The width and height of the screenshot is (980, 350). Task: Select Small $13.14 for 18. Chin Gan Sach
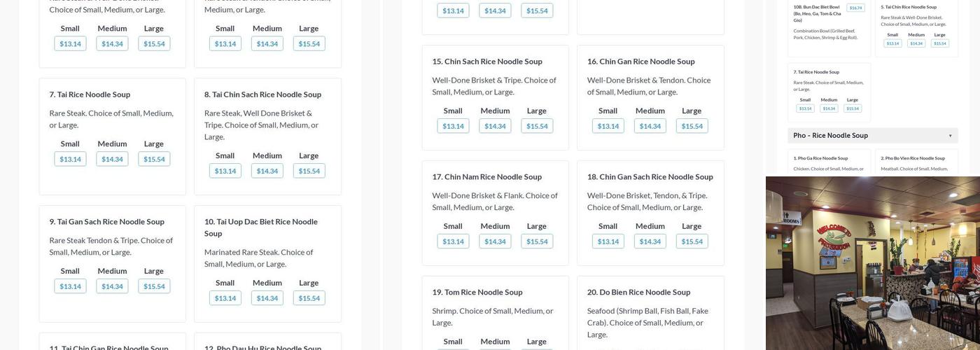point(608,241)
